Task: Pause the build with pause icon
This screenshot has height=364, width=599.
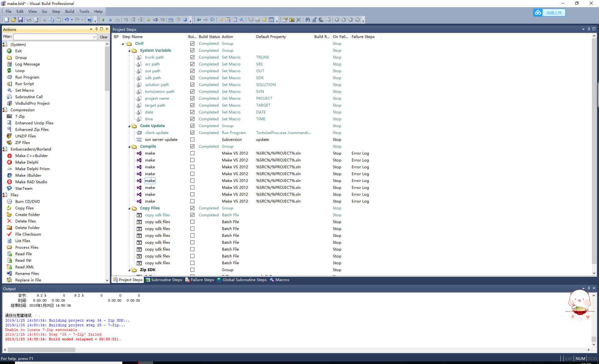Action: click(x=110, y=20)
